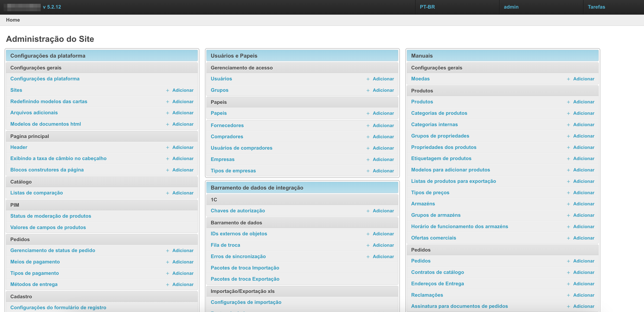The image size is (644, 312).
Task: Open Configurações da plataforma link
Action: 45,79
